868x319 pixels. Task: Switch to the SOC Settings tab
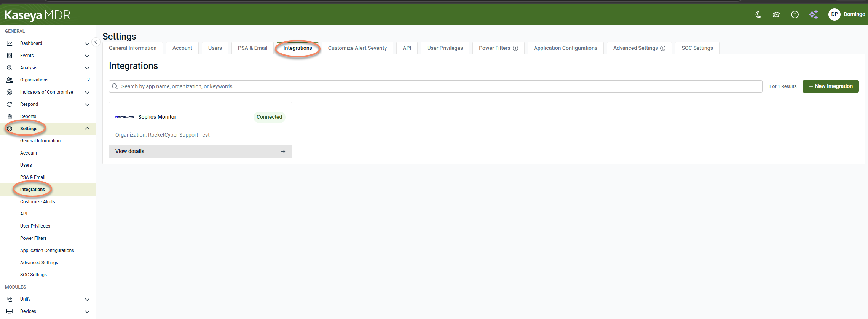(697, 48)
